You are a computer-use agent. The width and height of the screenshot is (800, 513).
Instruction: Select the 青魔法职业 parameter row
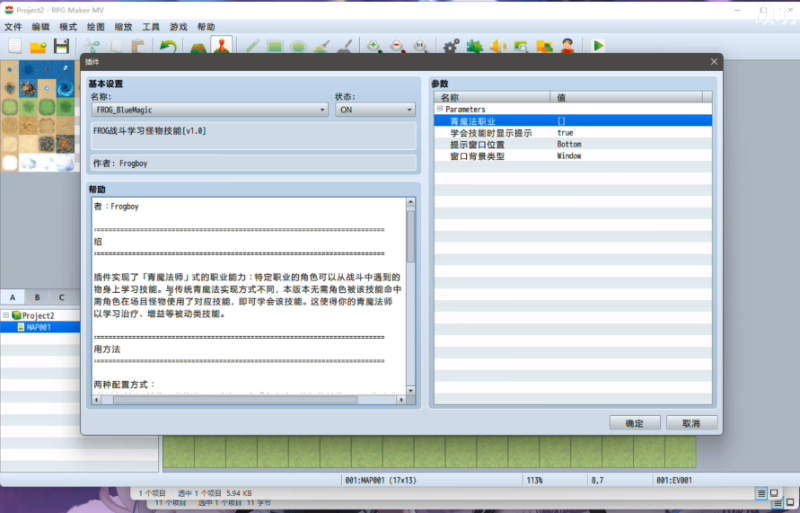[573, 121]
